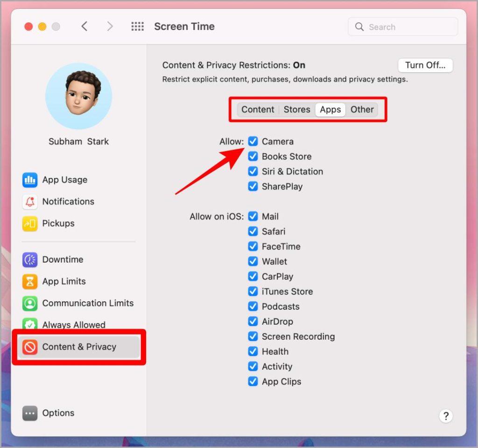Disable the Activity checkbox
This screenshot has height=448, width=478.
point(253,366)
